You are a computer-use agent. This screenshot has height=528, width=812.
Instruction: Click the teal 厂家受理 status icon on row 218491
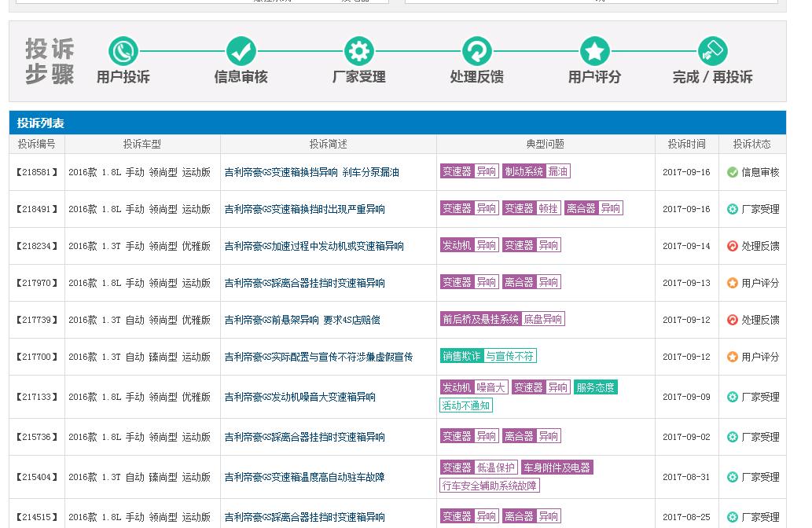click(731, 209)
